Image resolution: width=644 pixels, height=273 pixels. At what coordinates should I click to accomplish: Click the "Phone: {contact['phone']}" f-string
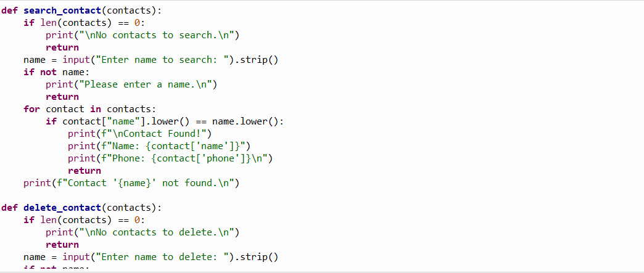click(x=170, y=158)
